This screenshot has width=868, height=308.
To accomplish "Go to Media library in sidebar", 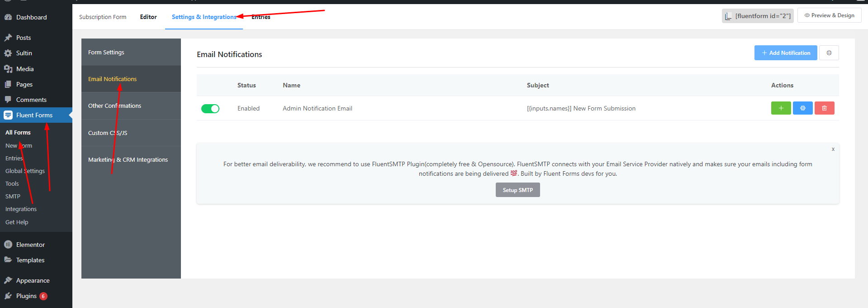I will [x=25, y=69].
